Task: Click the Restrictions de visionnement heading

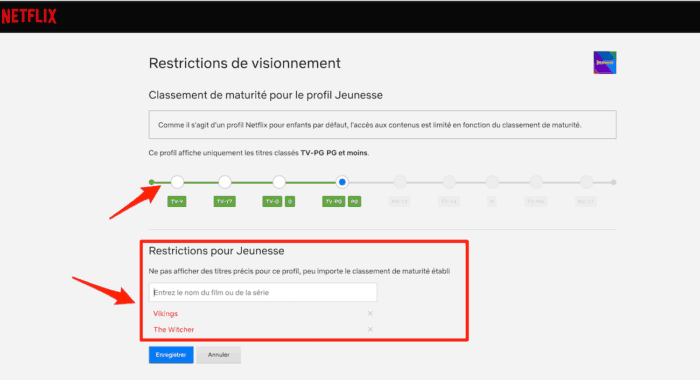Action: tap(245, 63)
